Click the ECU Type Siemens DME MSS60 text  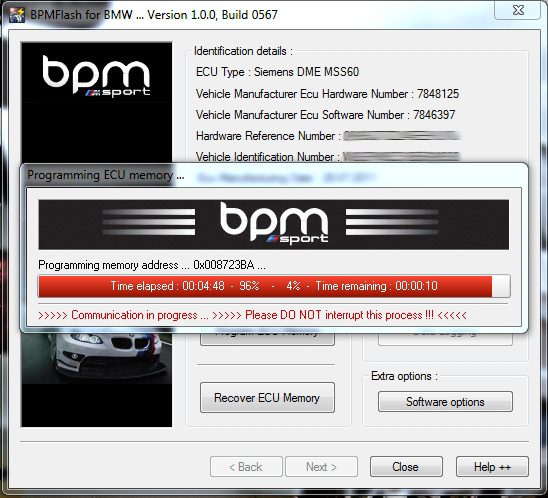tap(277, 72)
